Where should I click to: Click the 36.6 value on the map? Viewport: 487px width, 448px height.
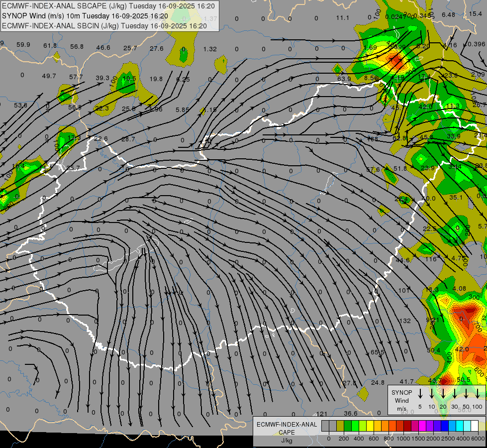[351, 414]
